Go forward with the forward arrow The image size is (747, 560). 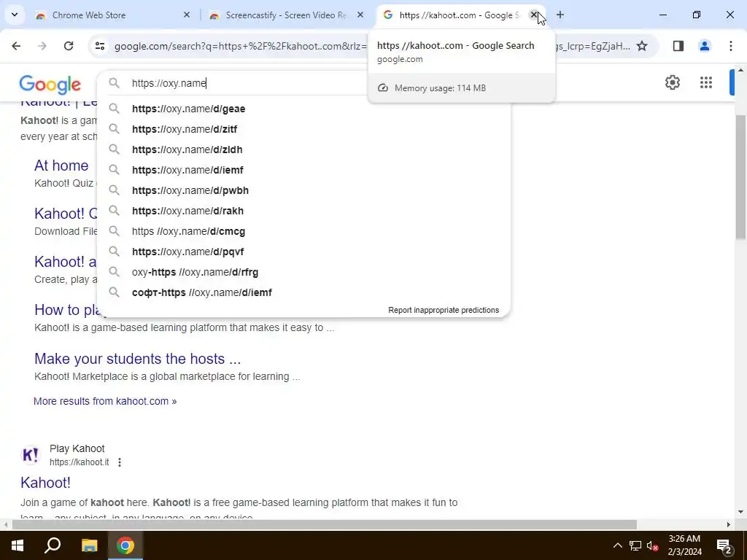42,46
